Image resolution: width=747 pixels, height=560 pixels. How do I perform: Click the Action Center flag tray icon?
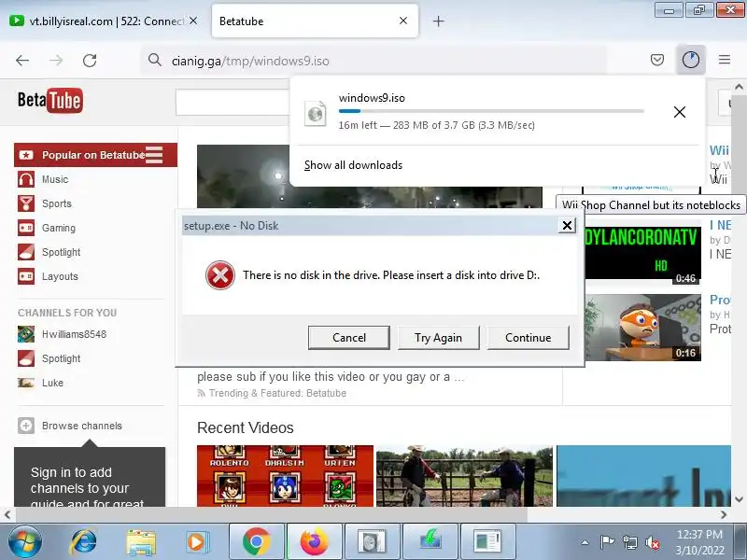click(x=607, y=542)
